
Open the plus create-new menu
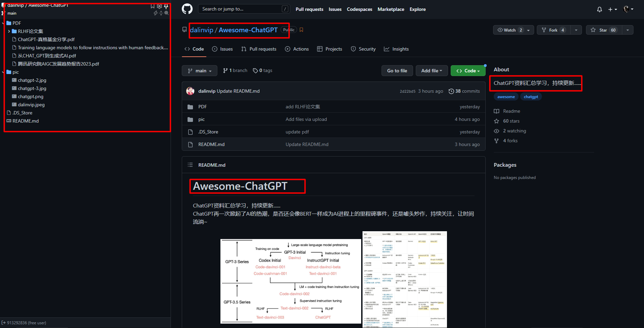click(x=612, y=10)
